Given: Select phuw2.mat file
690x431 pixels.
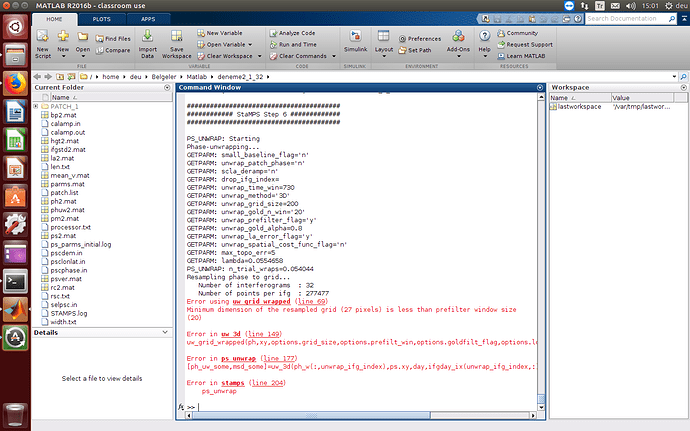Looking at the screenshot, I should coord(67,210).
